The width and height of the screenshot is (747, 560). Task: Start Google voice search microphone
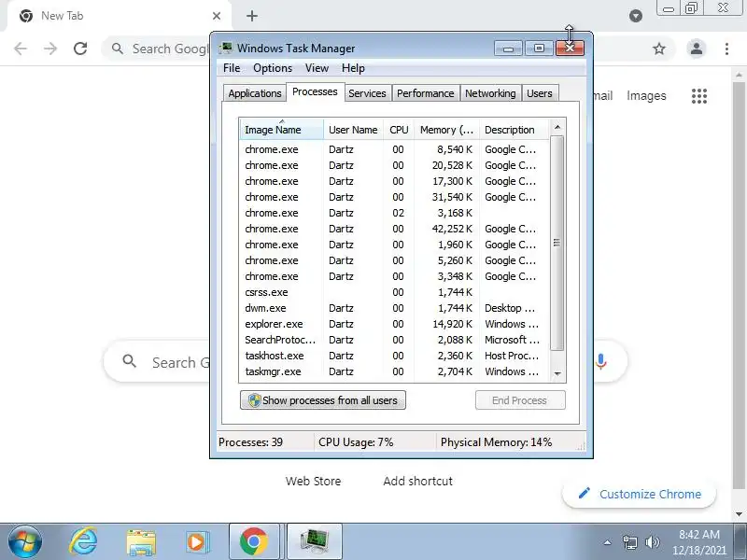(601, 362)
